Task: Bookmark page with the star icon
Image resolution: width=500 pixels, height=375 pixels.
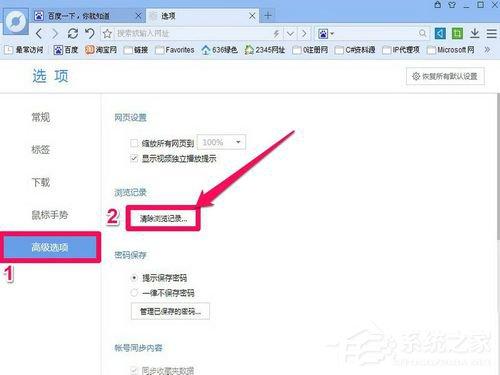Action: [107, 33]
